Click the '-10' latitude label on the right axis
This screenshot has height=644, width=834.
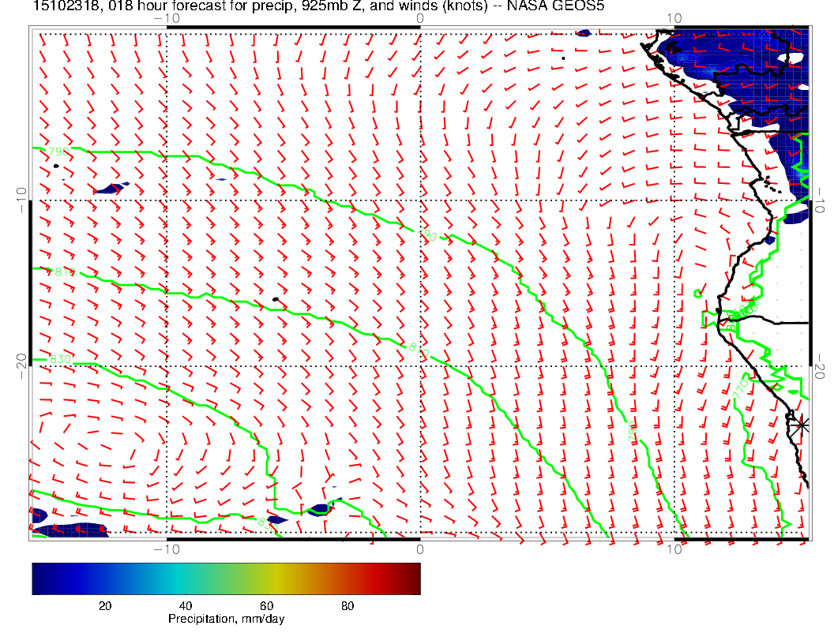(820, 200)
